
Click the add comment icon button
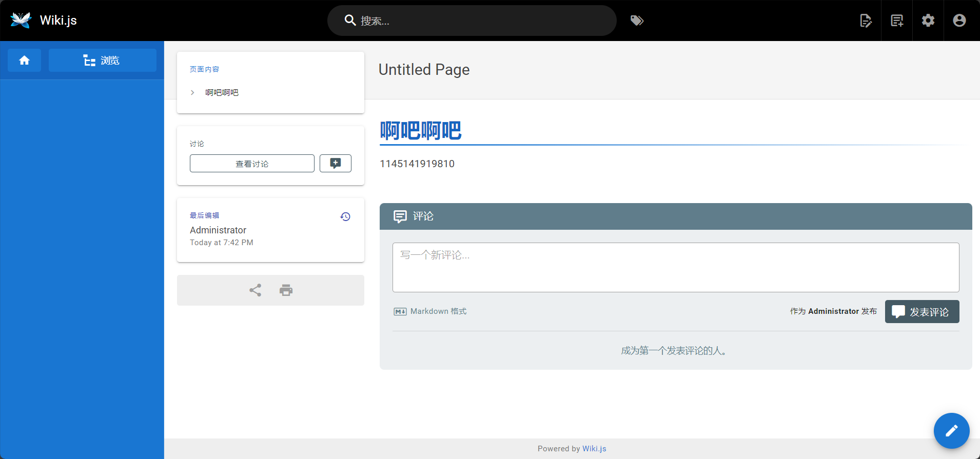[x=335, y=164]
